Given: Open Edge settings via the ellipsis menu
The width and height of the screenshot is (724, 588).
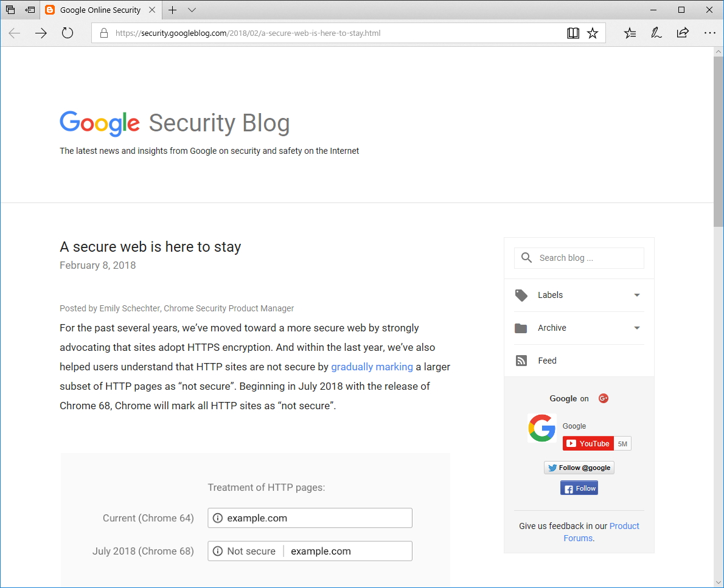Looking at the screenshot, I should tap(709, 33).
